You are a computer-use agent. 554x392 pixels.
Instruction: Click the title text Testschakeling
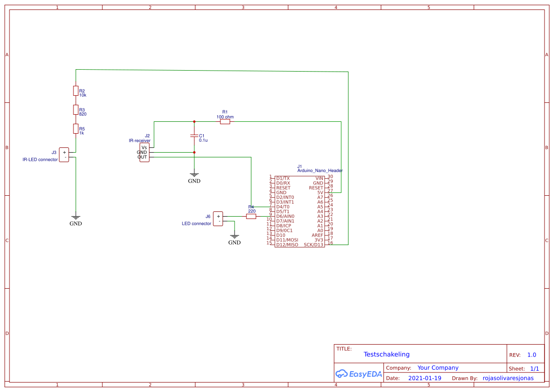coord(387,354)
